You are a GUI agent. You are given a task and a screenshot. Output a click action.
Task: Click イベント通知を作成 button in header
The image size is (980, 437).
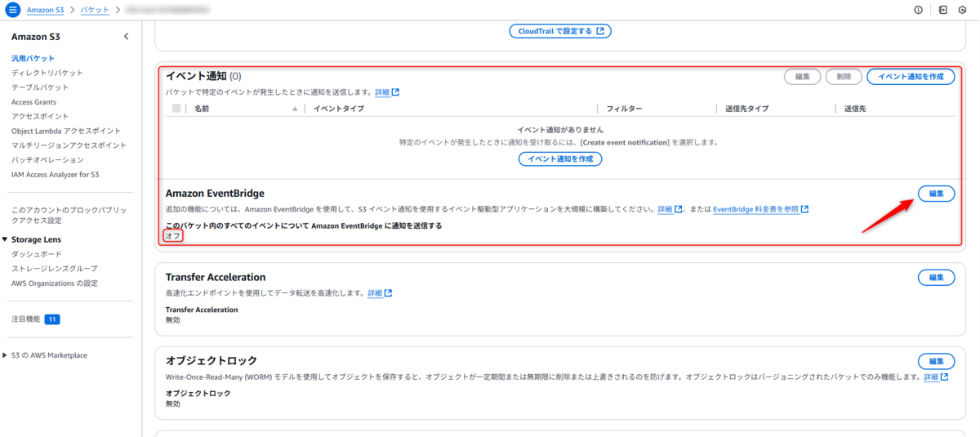pos(911,76)
